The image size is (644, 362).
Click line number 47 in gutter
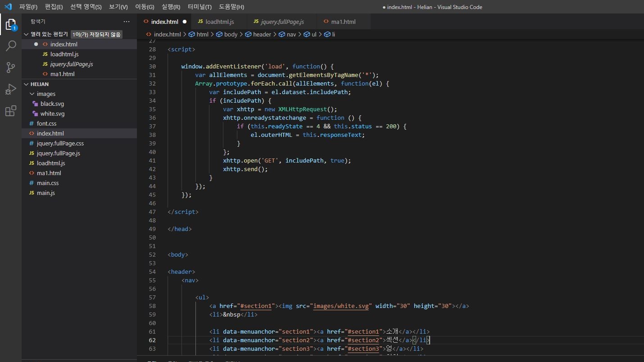point(152,212)
